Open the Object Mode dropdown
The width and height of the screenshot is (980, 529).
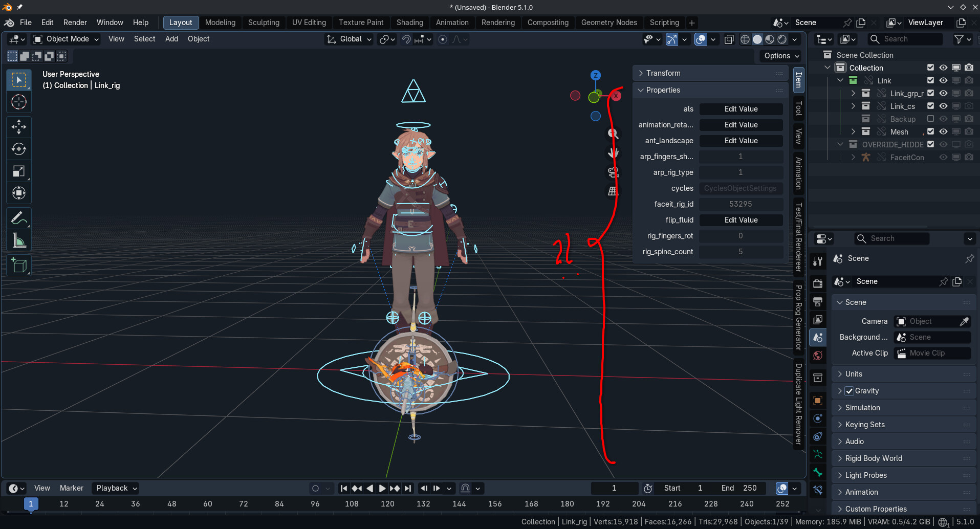66,39
